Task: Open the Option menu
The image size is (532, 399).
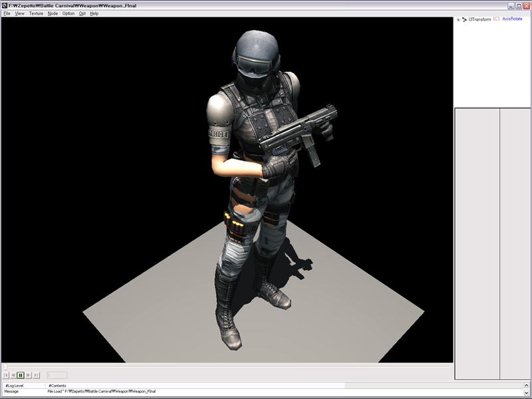Action: point(68,13)
